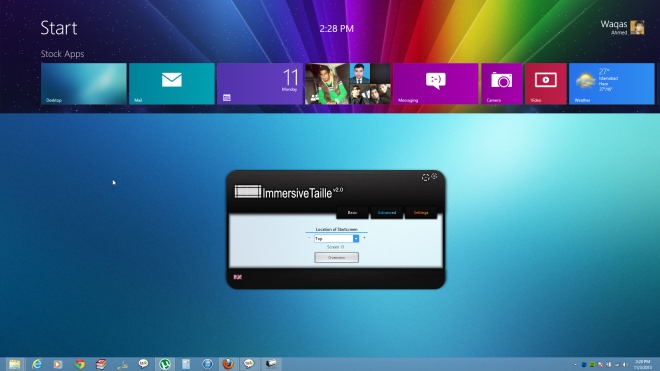Screen dimensions: 660x371
Task: Click the network signal tray icon
Action: (x=617, y=365)
